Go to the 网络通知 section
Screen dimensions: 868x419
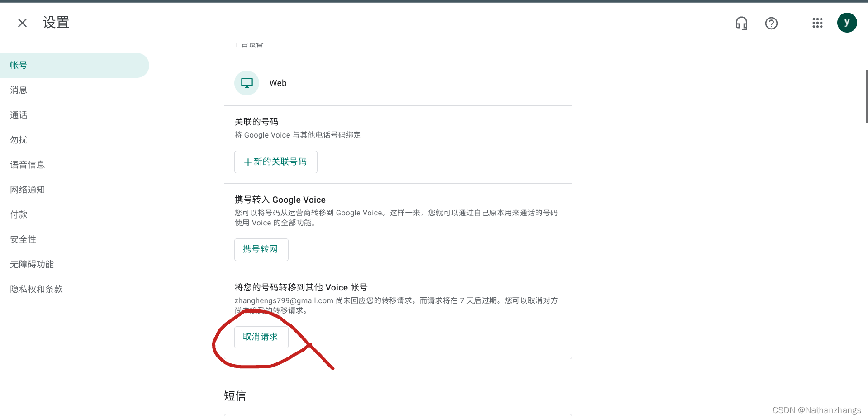click(75, 190)
